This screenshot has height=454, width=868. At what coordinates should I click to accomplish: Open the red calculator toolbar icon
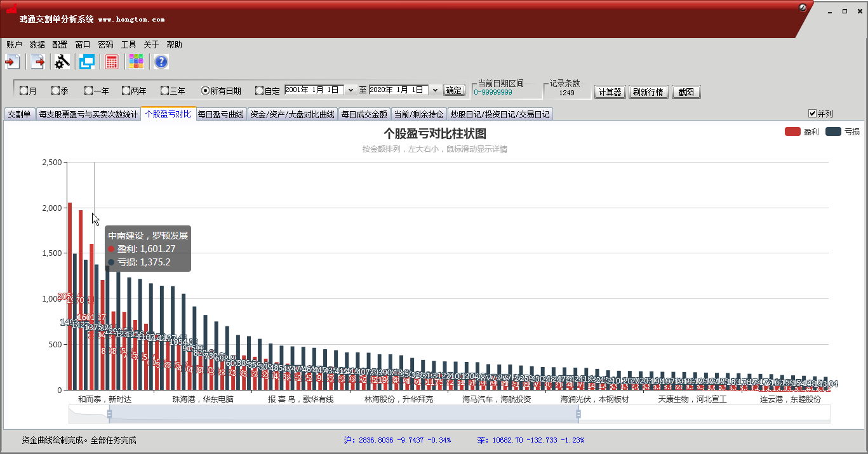pos(112,62)
